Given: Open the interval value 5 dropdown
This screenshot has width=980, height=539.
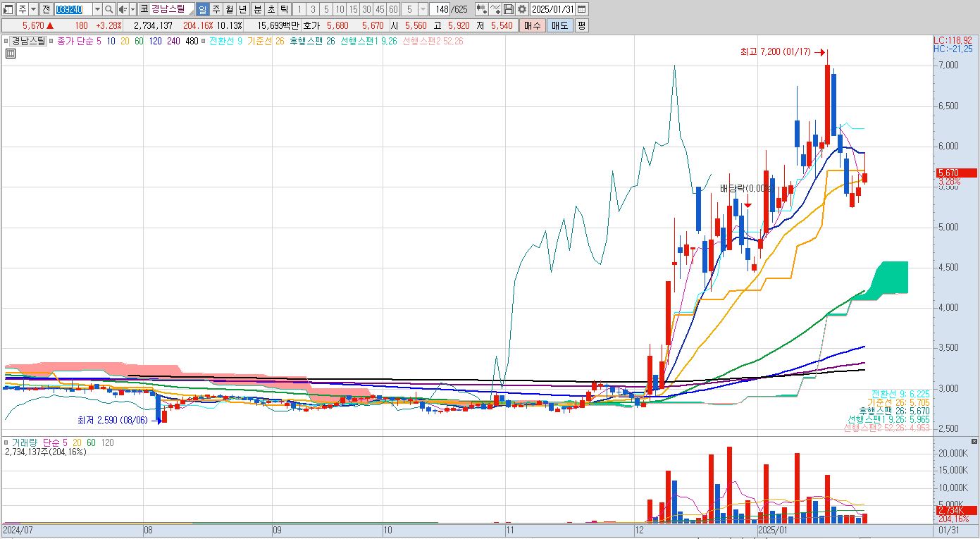Looking at the screenshot, I should tap(423, 9).
